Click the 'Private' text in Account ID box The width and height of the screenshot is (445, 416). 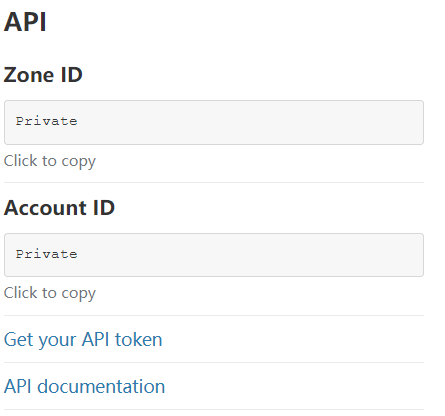pyautogui.click(x=47, y=254)
